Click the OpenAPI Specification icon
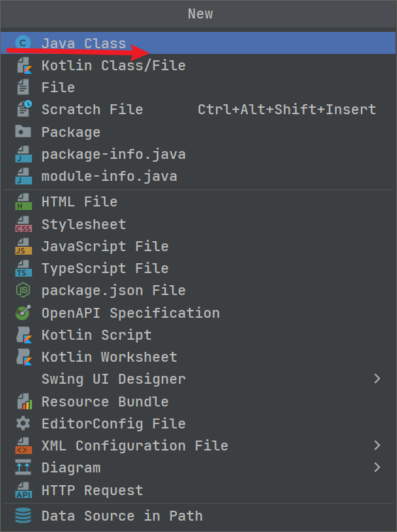 coord(23,313)
